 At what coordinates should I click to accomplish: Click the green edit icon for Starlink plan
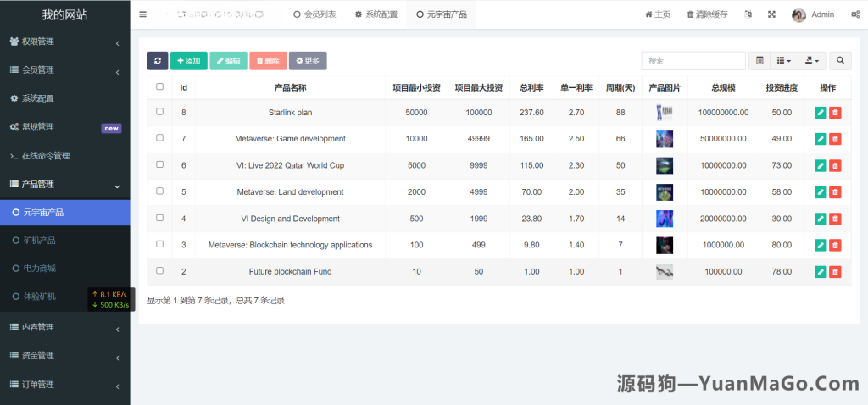point(820,113)
